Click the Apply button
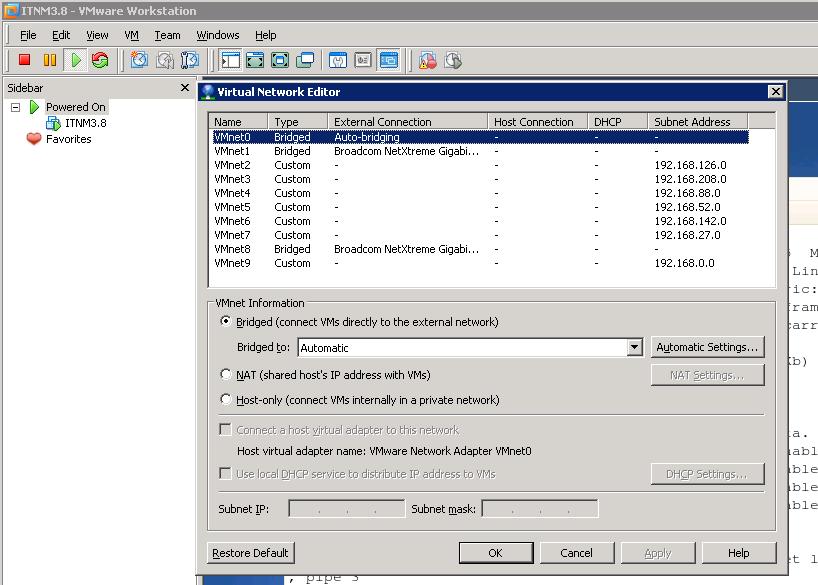 (x=657, y=553)
